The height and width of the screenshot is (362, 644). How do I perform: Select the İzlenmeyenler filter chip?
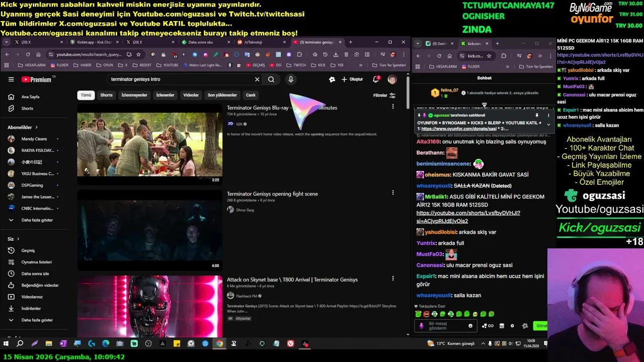click(134, 95)
